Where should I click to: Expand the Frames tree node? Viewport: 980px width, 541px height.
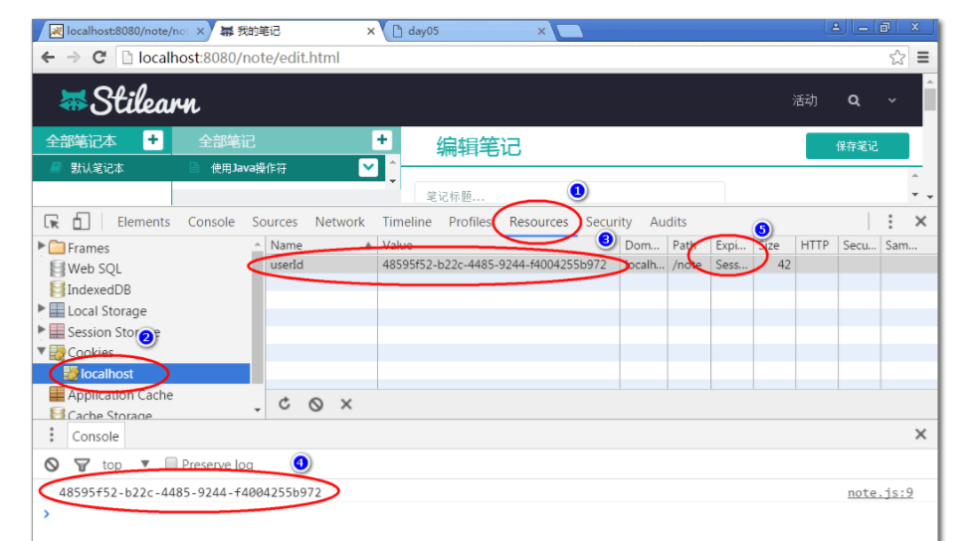click(41, 247)
